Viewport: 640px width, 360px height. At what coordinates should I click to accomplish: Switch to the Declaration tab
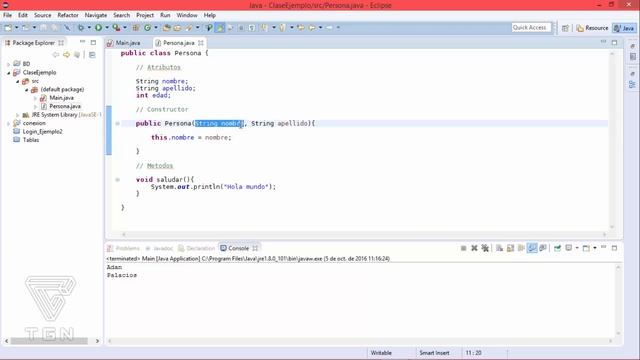pos(196,248)
